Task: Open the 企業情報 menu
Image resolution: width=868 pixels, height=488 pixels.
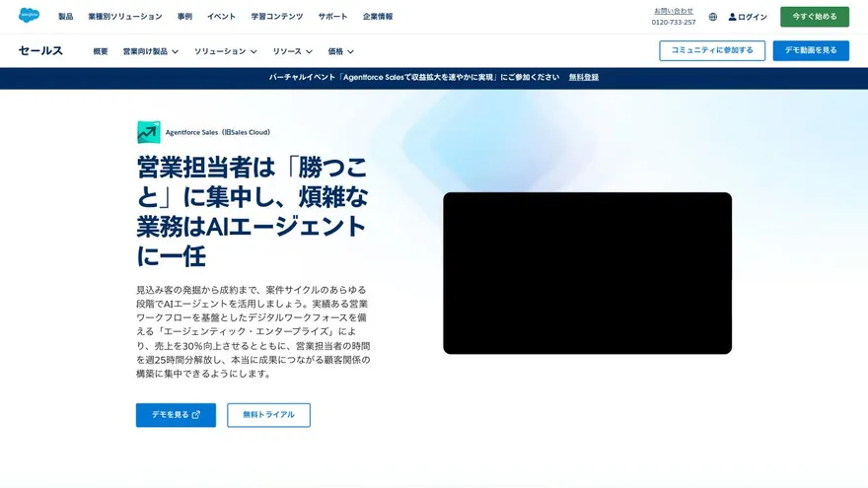Action: pos(378,17)
